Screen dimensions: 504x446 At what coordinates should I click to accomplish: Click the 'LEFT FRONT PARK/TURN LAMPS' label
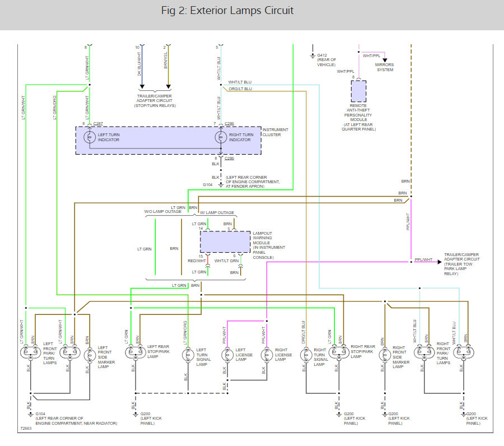coord(50,353)
